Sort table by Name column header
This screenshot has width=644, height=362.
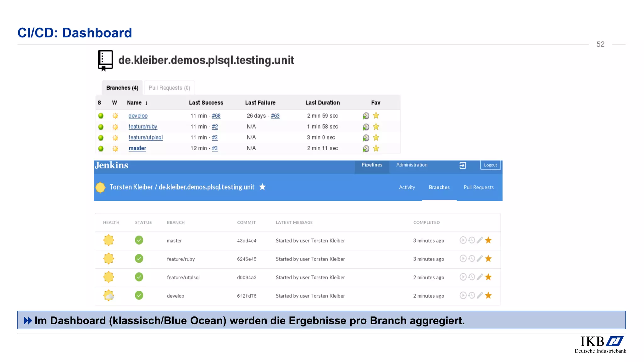coord(137,103)
